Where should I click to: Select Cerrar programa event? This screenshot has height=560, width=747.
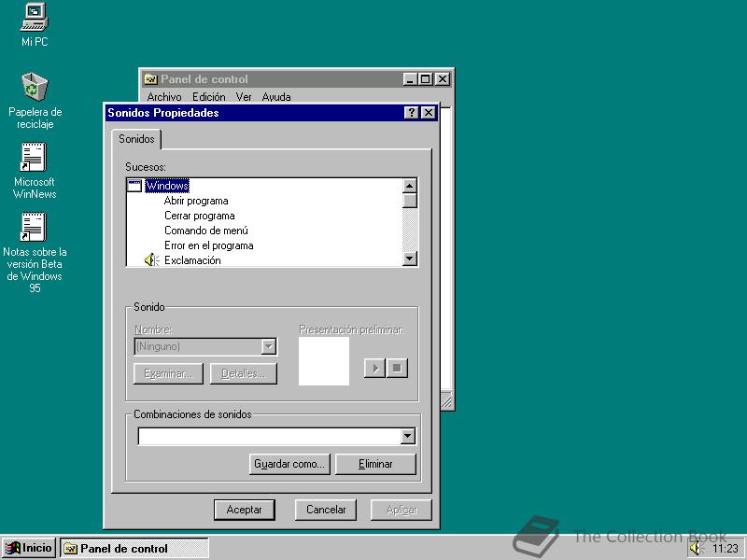(x=199, y=216)
